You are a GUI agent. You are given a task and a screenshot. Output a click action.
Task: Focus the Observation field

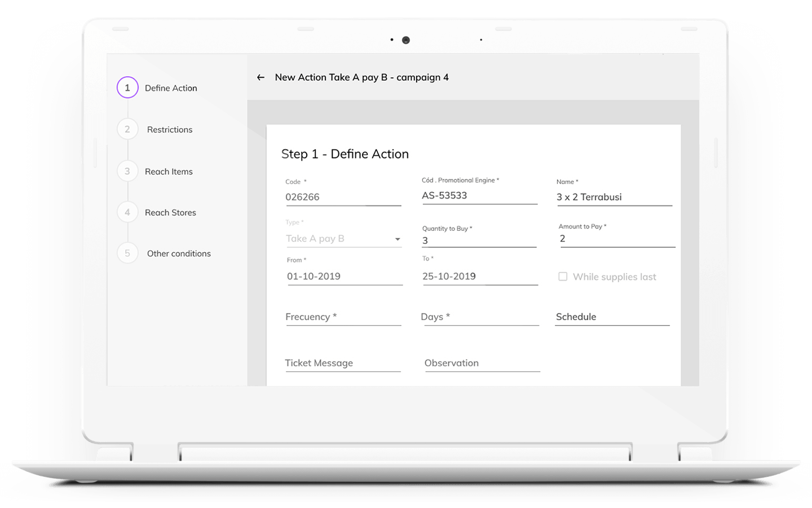pos(482,364)
